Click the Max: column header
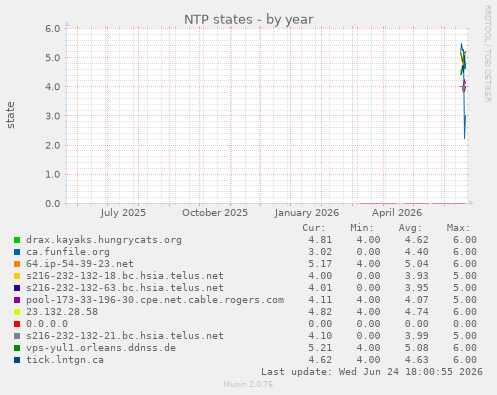This screenshot has height=395, width=497. click(458, 228)
